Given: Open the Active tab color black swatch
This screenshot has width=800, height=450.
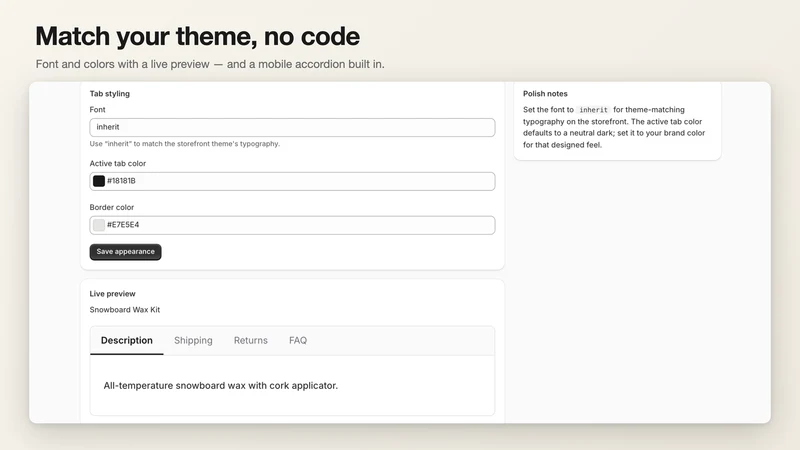Looking at the screenshot, I should 99,181.
